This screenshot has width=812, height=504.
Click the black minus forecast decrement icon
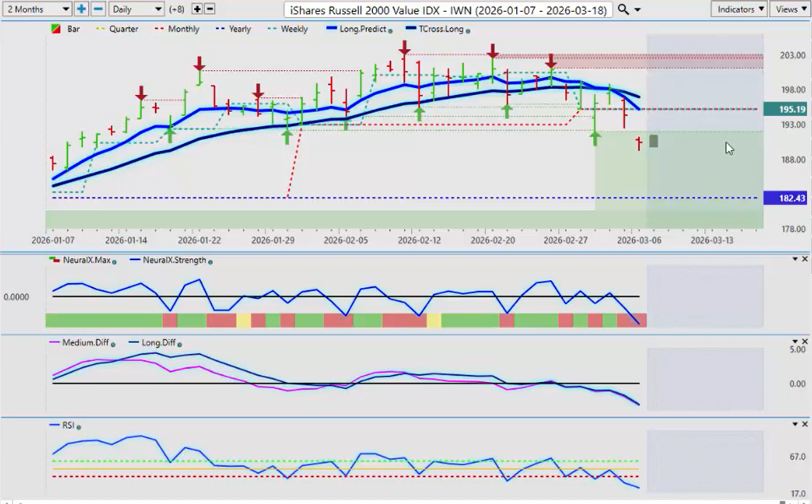209,8
